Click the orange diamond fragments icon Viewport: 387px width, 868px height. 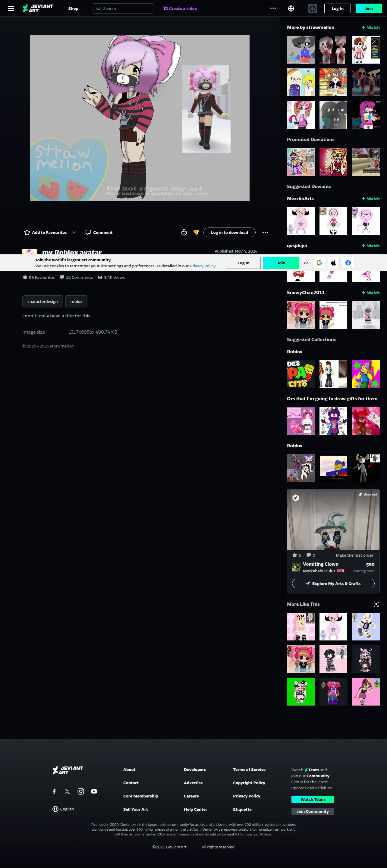point(196,232)
